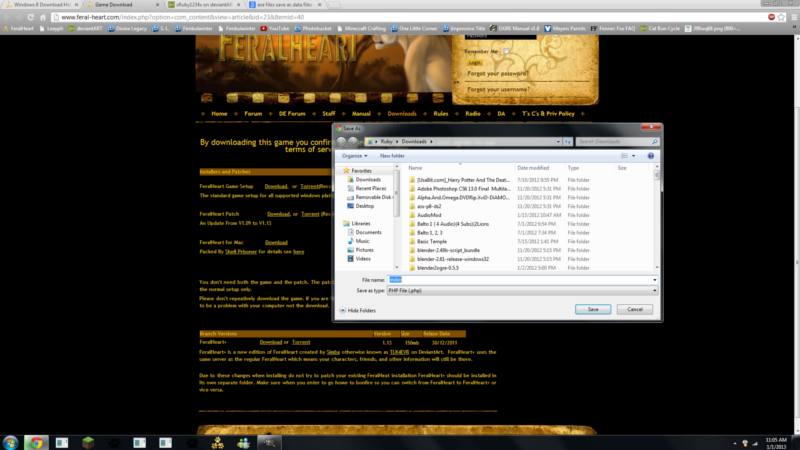
Task: Open the Photobucket bookmark
Action: pos(313,29)
